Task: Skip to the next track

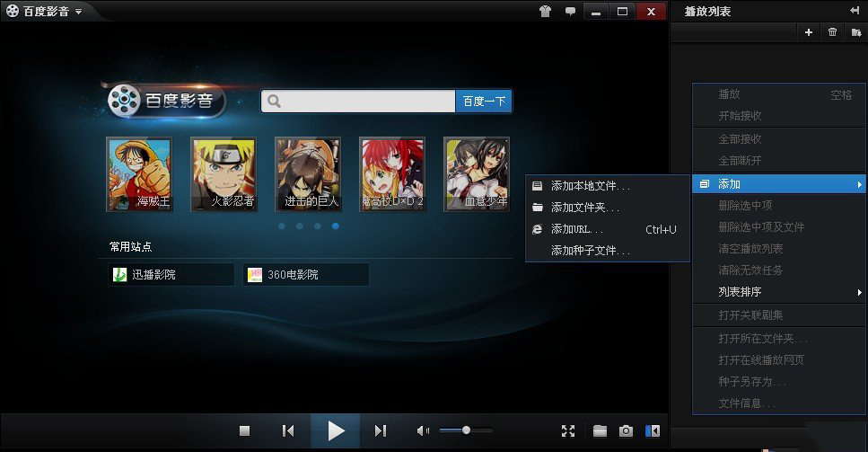Action: tap(381, 431)
